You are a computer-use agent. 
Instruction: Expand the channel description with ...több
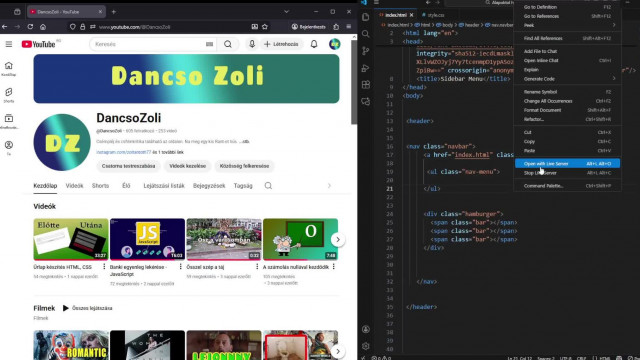click(x=244, y=142)
